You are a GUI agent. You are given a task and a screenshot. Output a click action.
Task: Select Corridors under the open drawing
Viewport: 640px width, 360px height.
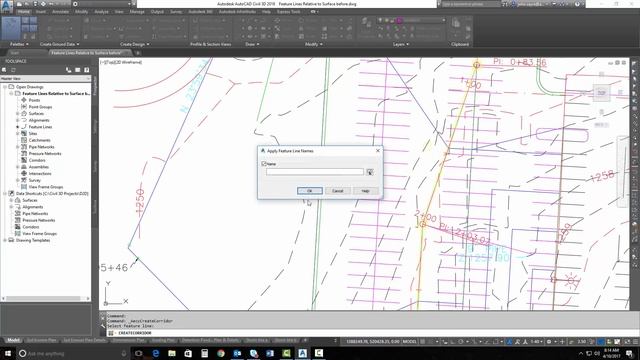tap(37, 160)
